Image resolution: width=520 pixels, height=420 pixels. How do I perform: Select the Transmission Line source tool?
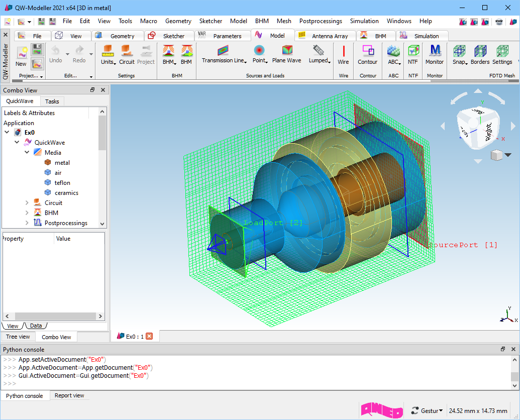pos(224,54)
